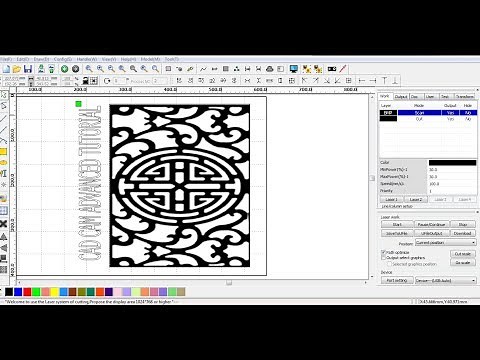Screen dimensions: 480x360
Task: Toggle Selected graphics position checkbox
Action: click(389, 264)
